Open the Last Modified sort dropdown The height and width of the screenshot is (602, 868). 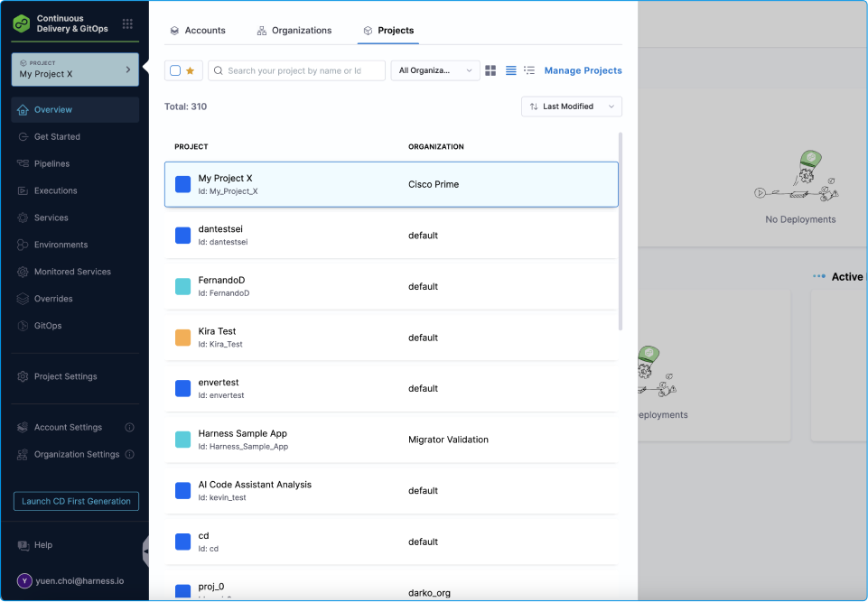(x=571, y=107)
